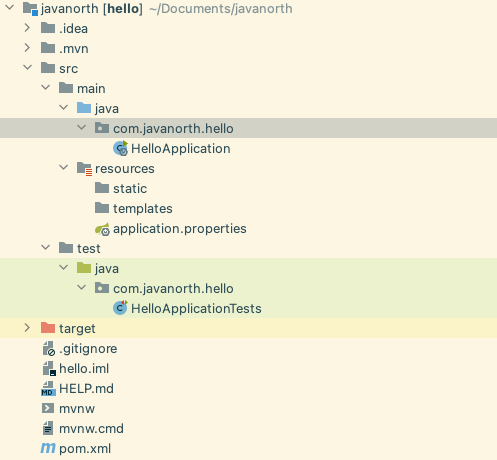
Task: Click the resources folder icon
Action: (x=84, y=169)
